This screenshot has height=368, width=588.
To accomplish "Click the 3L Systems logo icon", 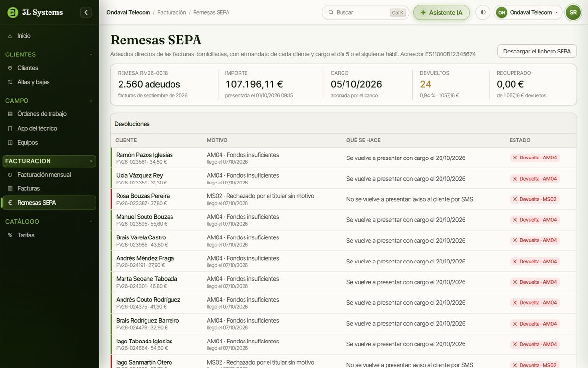I will [13, 12].
